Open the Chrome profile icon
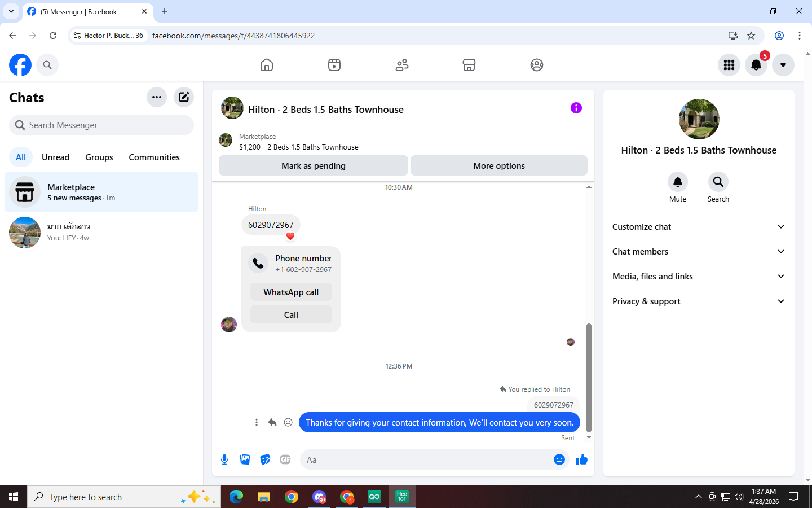This screenshot has height=508, width=812. coord(779,36)
